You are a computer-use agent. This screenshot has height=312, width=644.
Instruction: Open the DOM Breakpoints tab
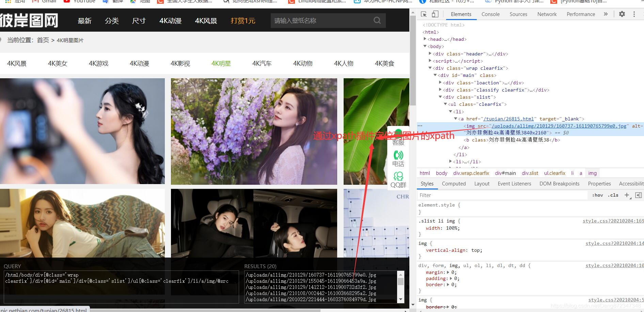click(x=559, y=183)
